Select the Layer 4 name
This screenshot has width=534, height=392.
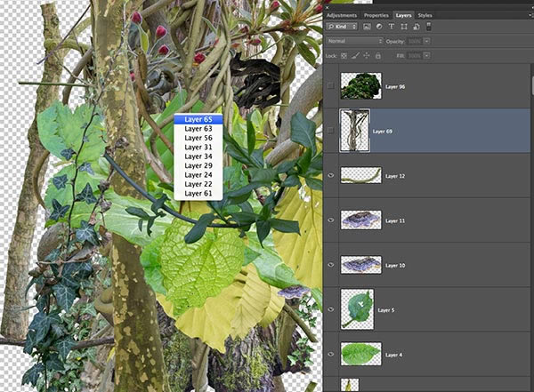(x=393, y=355)
